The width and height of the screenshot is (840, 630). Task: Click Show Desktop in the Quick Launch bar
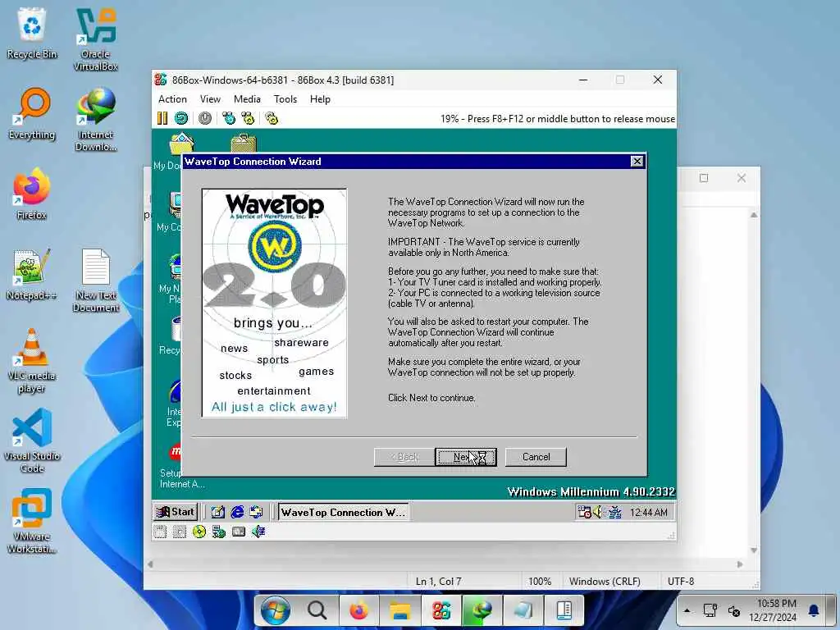(217, 512)
